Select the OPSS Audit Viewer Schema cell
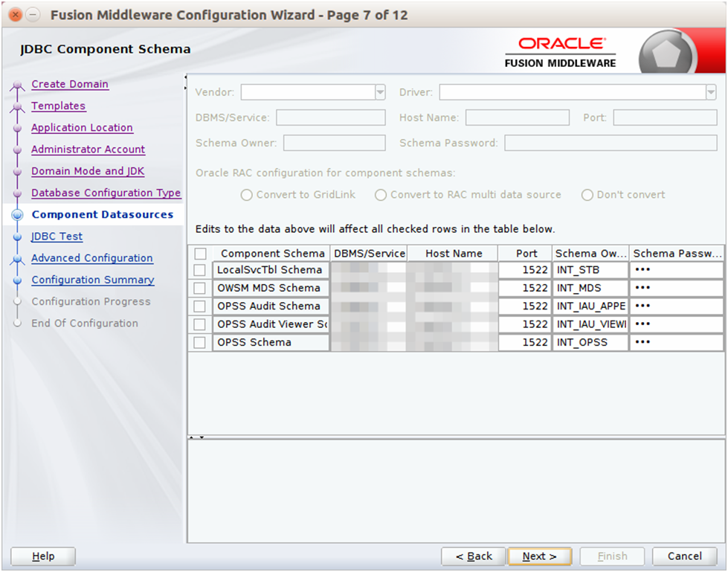The width and height of the screenshot is (728, 572). click(271, 324)
